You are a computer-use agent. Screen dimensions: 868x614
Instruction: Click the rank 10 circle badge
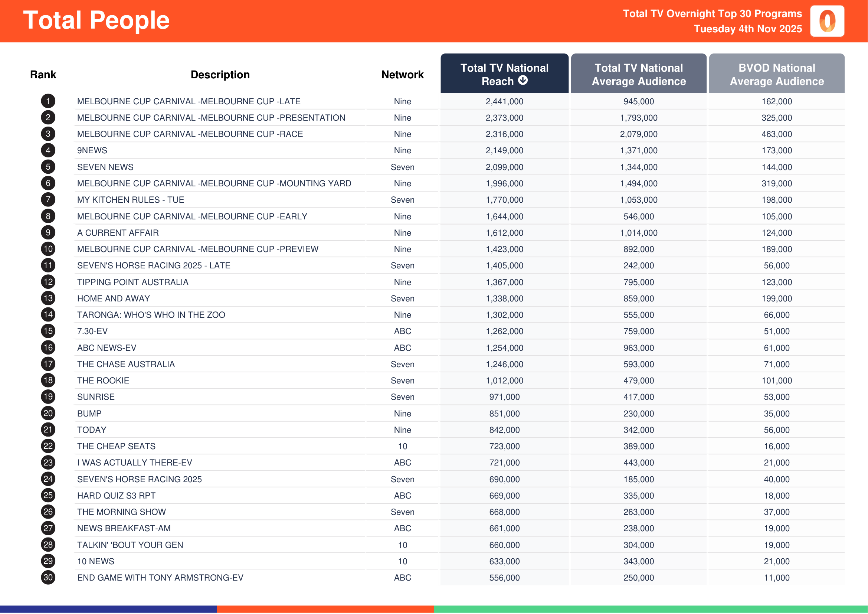(x=48, y=249)
